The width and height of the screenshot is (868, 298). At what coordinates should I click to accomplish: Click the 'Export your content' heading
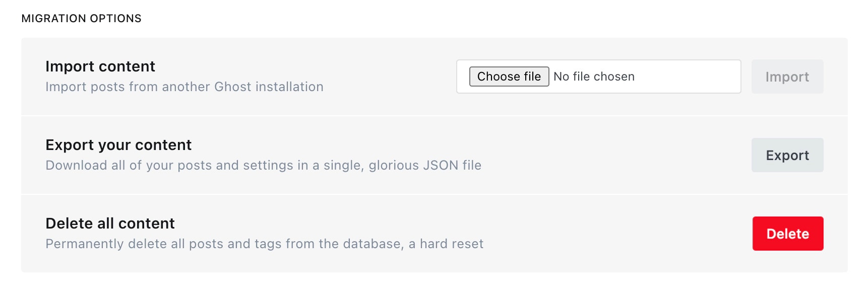[x=118, y=145]
